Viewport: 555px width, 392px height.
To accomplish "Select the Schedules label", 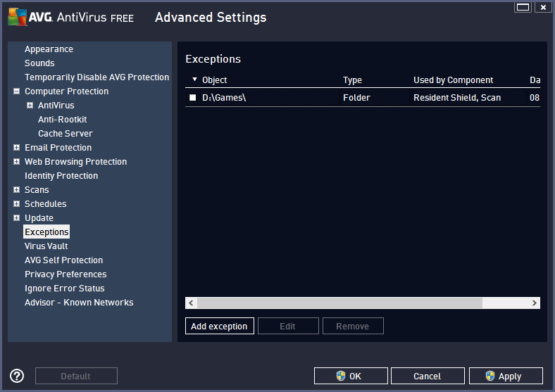I will [x=45, y=204].
